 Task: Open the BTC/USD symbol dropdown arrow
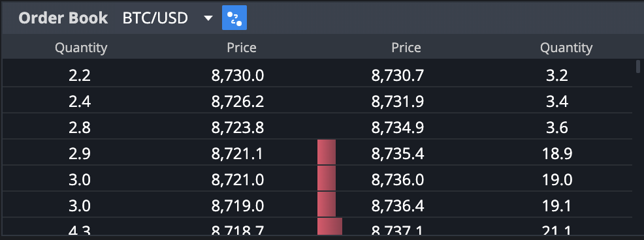[x=208, y=18]
